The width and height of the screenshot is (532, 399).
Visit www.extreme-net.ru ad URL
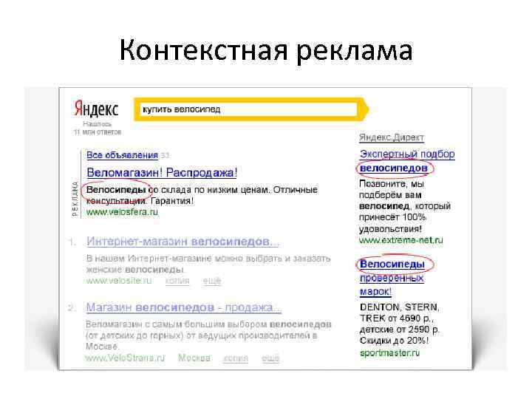(x=401, y=240)
